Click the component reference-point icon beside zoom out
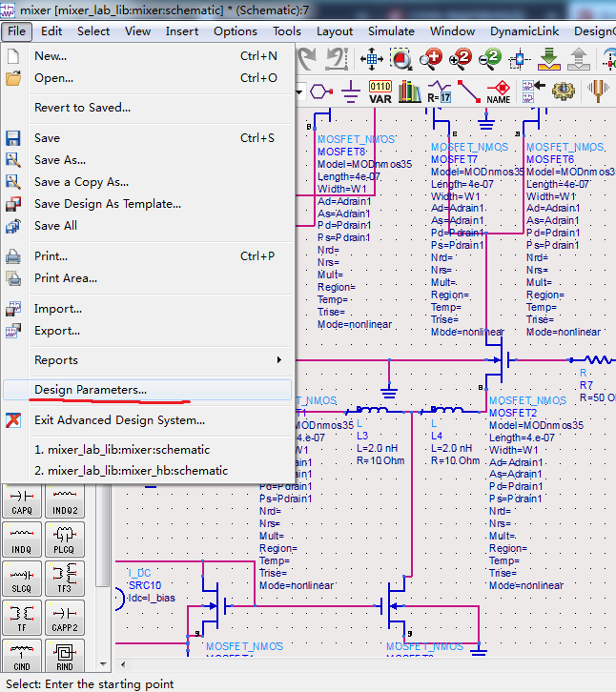This screenshot has width=616, height=692. click(520, 59)
